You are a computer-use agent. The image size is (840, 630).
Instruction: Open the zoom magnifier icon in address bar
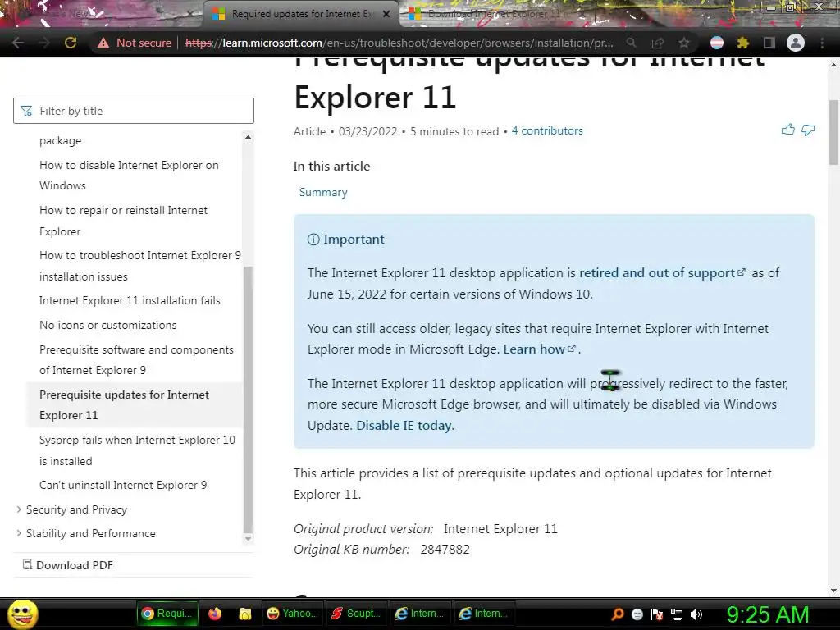click(x=632, y=43)
